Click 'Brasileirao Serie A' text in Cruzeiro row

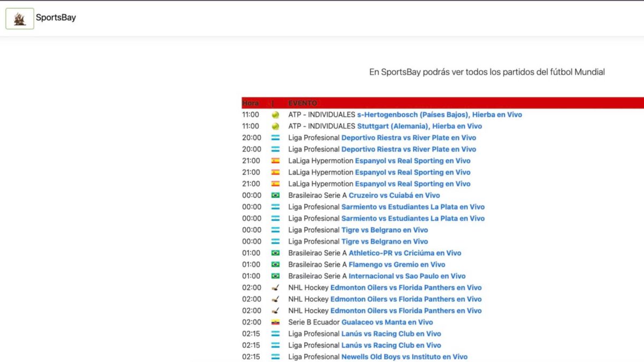coord(318,196)
